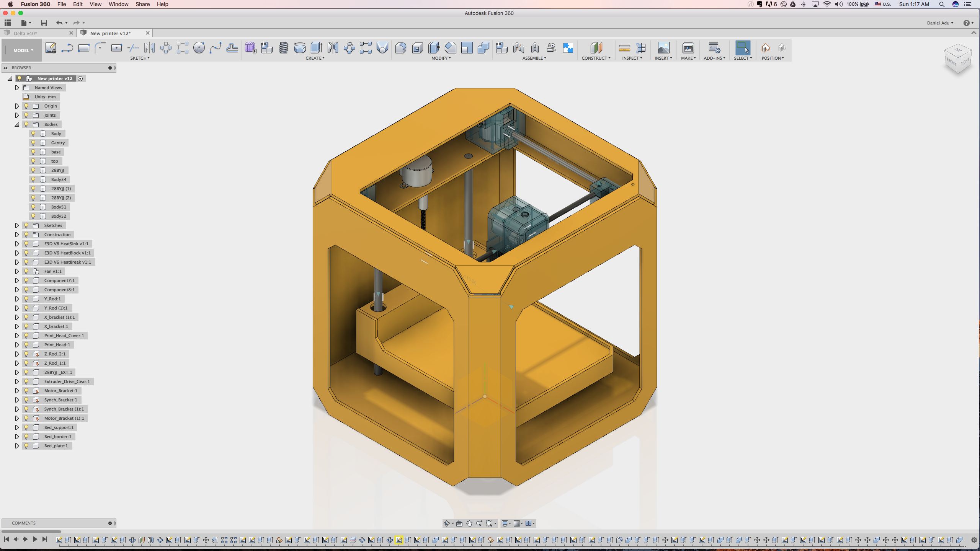Open the SKETCH dropdown menu
The image size is (980, 551).
coord(140,58)
